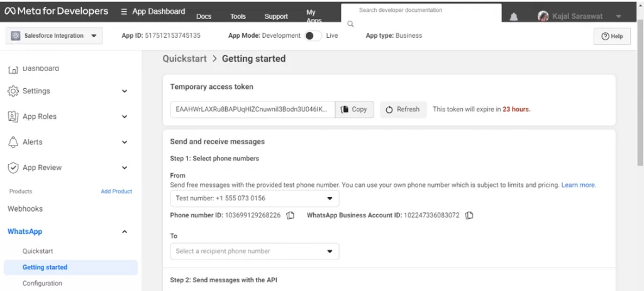Copy the temporary access token

click(355, 110)
